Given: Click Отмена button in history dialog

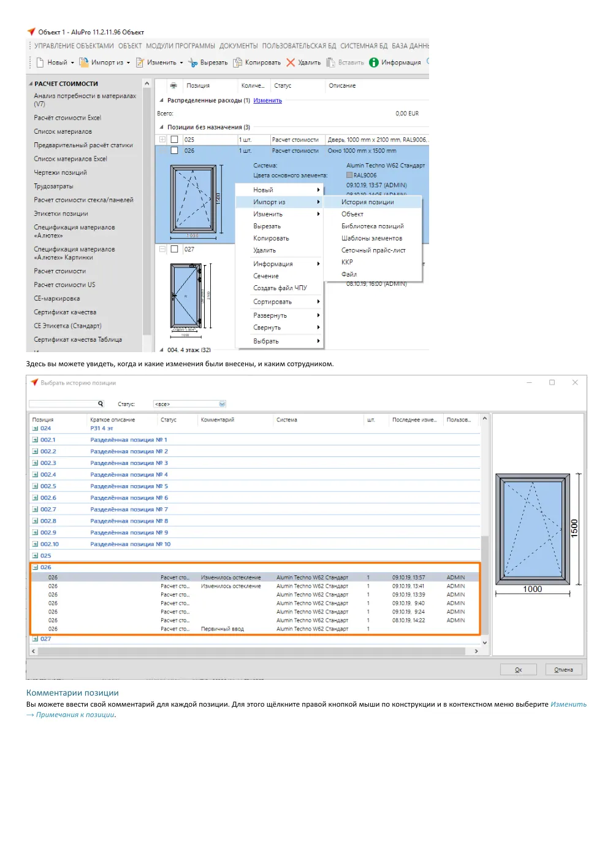Looking at the screenshot, I should tap(563, 669).
